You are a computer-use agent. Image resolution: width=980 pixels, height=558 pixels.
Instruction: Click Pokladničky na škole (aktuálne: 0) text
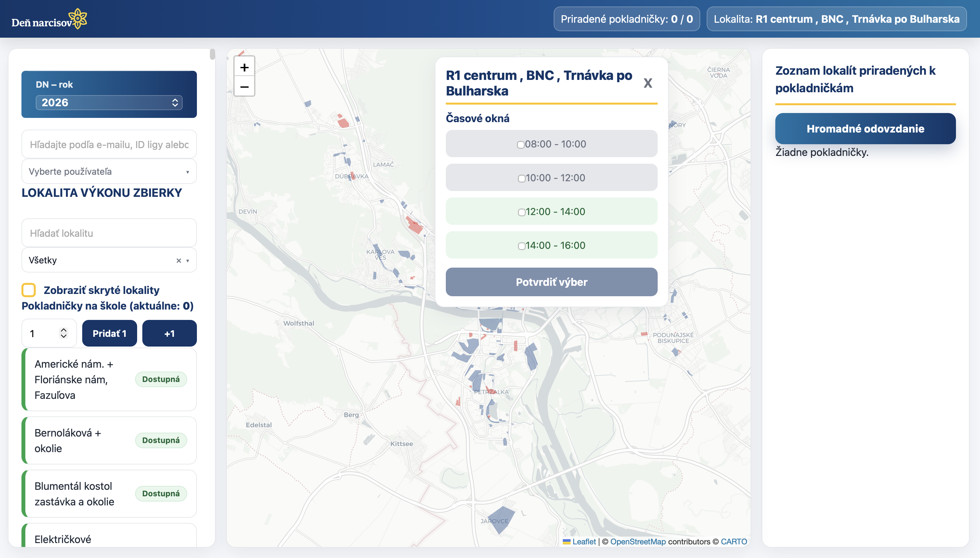pos(107,306)
